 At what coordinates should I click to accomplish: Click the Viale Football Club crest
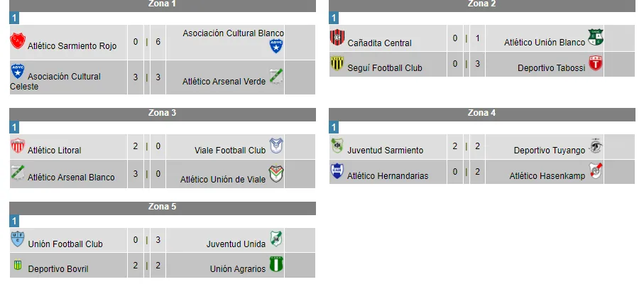pyautogui.click(x=275, y=146)
